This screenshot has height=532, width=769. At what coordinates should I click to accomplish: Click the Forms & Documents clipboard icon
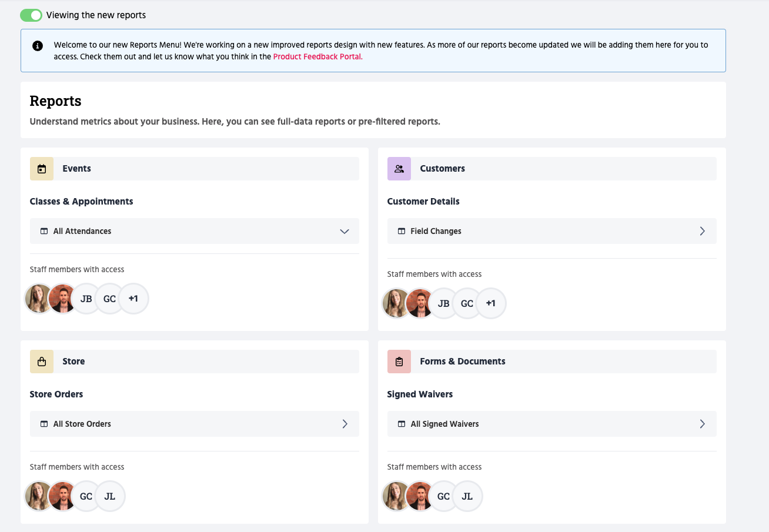(x=399, y=362)
